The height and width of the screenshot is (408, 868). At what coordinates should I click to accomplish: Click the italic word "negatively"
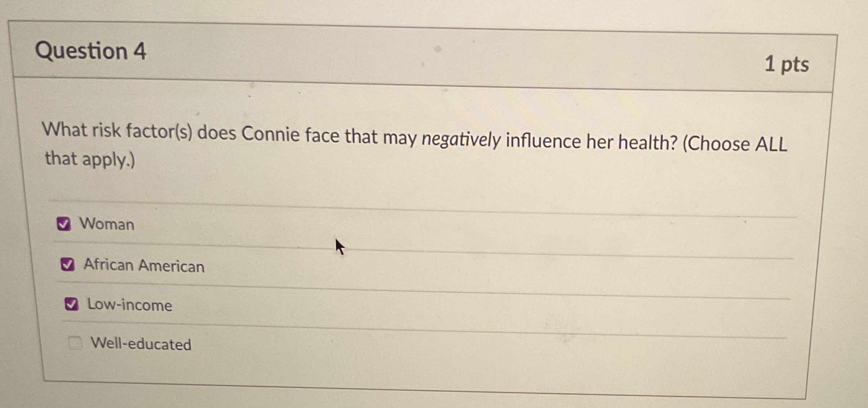point(461,139)
